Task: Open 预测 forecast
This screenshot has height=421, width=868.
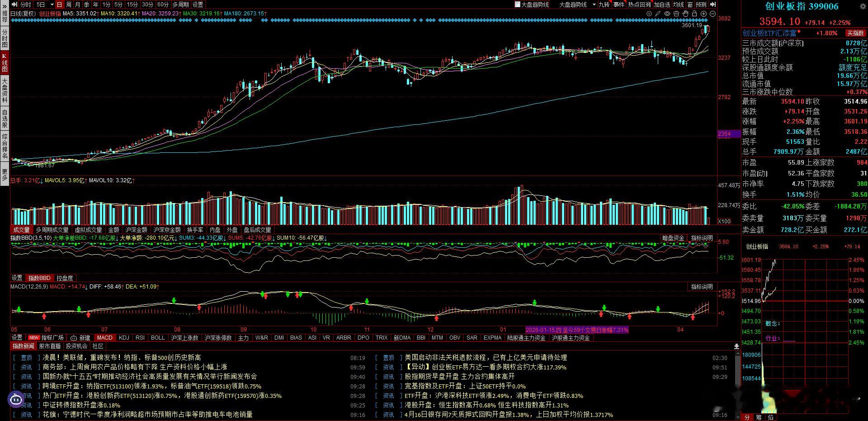Action: point(701,5)
